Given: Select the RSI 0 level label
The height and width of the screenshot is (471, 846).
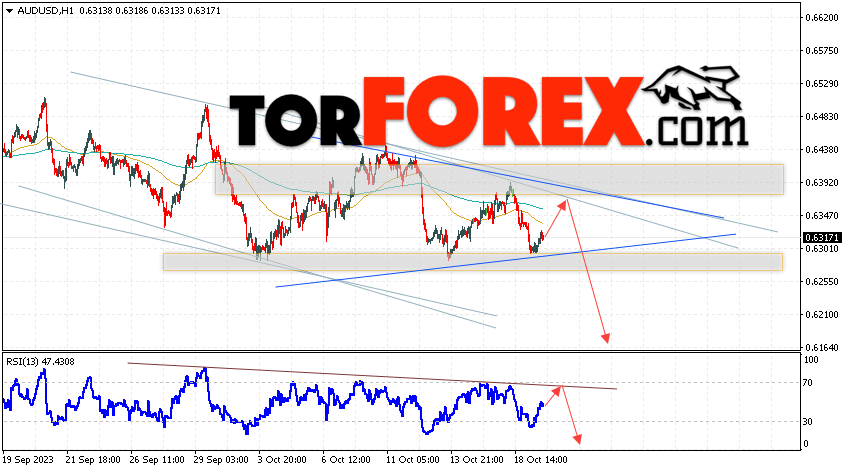Looking at the screenshot, I should pyautogui.click(x=806, y=444).
